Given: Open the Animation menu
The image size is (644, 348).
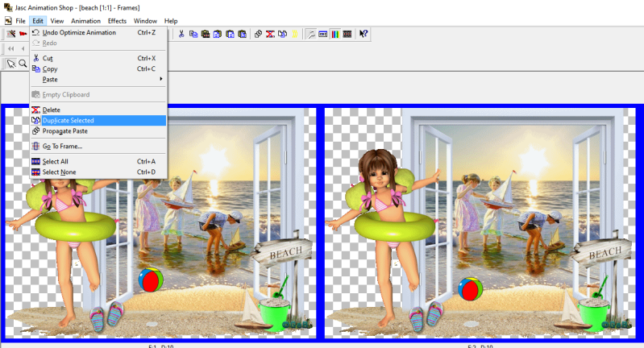Looking at the screenshot, I should [x=85, y=20].
